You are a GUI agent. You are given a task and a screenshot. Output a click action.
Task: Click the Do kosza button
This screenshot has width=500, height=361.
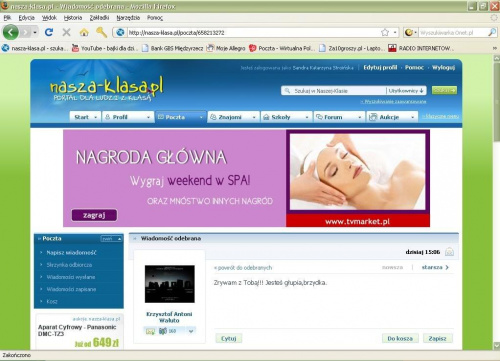[400, 338]
